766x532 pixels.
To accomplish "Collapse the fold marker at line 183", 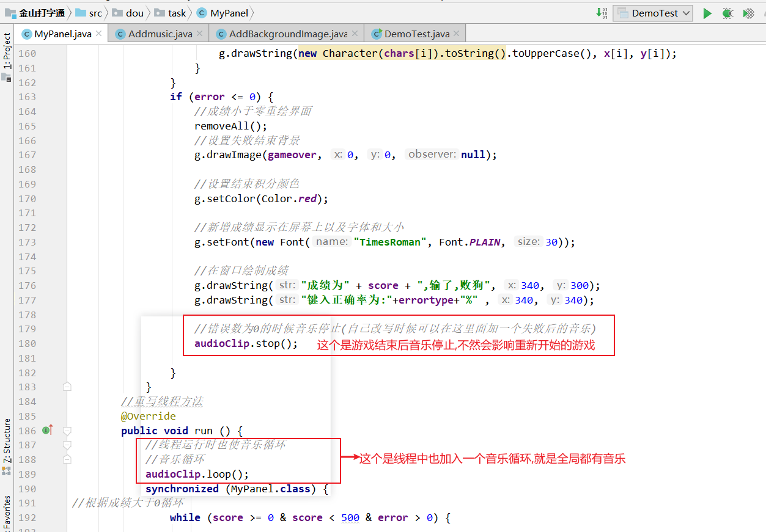I will click(67, 387).
